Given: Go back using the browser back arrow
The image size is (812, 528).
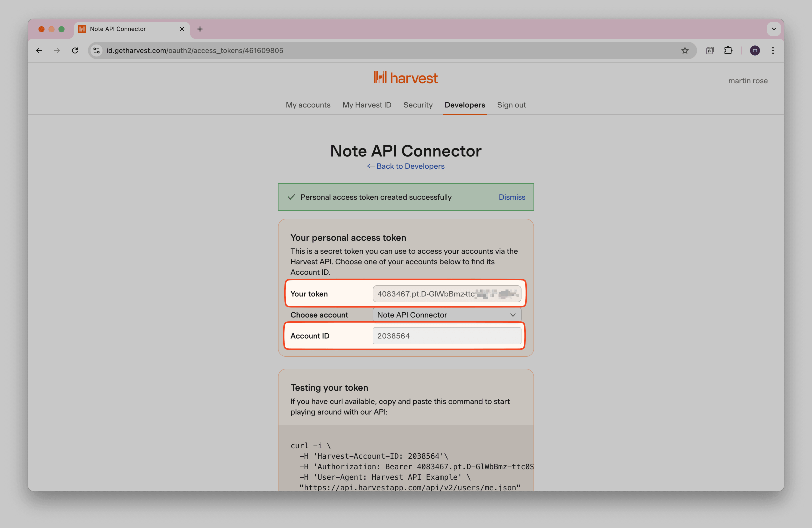Looking at the screenshot, I should coord(39,50).
